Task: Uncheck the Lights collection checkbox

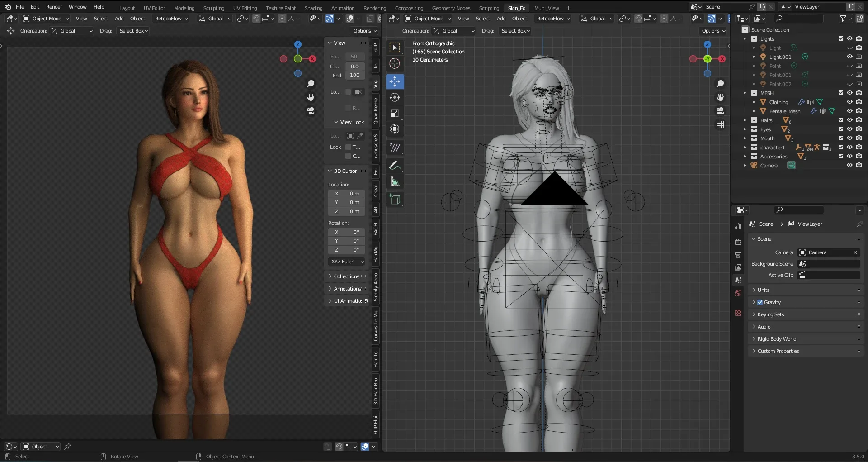Action: click(x=841, y=39)
